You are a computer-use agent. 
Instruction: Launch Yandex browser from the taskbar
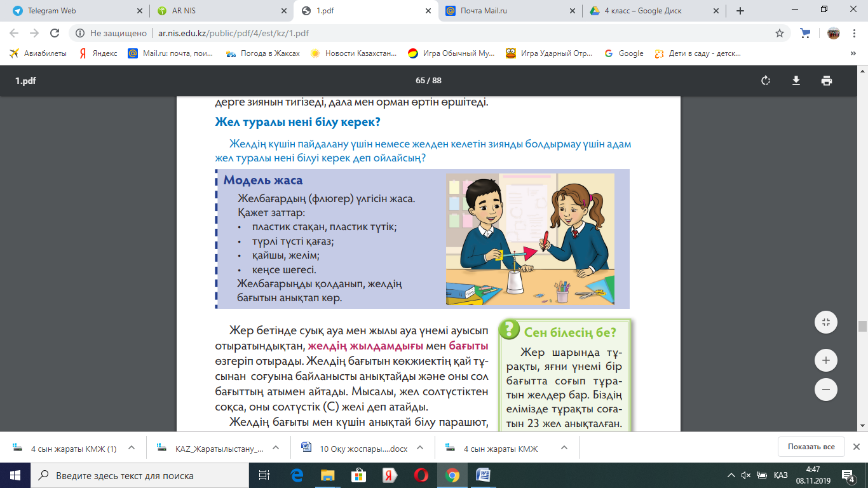390,475
